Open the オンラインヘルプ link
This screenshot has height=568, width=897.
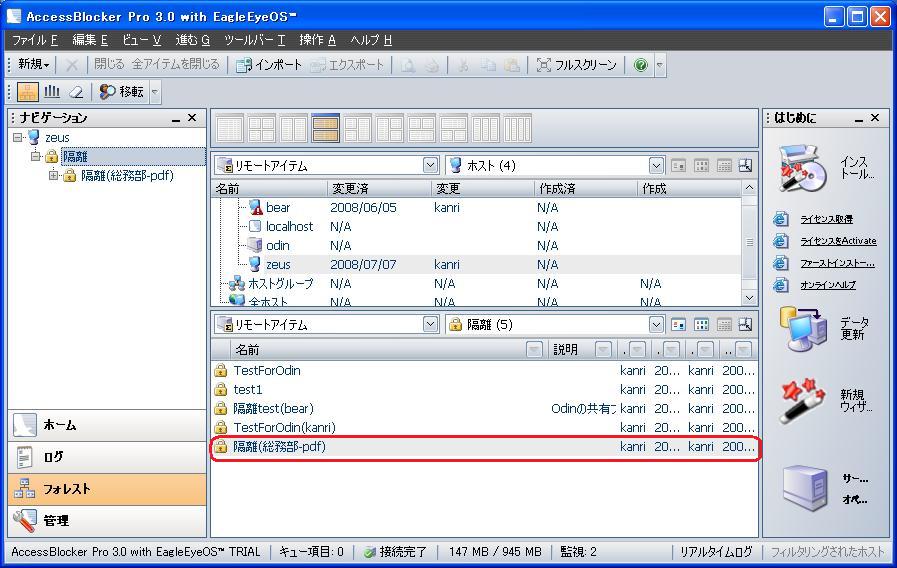pyautogui.click(x=828, y=285)
